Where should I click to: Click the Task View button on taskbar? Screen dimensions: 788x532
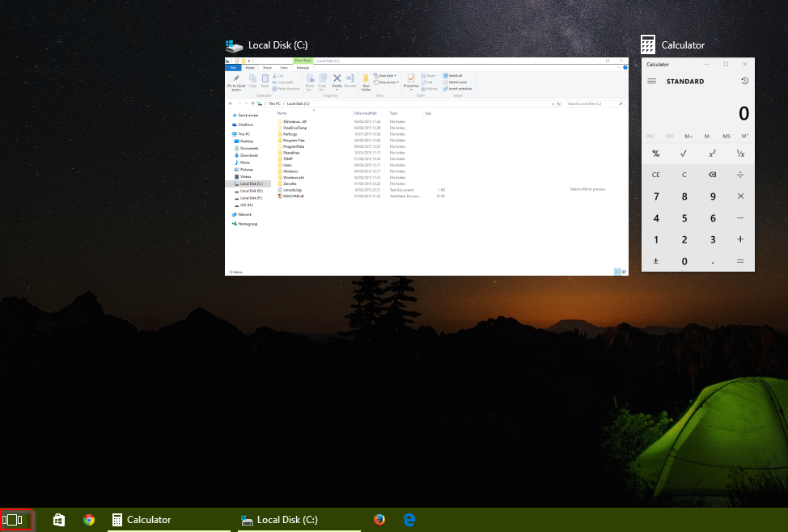pyautogui.click(x=13, y=520)
